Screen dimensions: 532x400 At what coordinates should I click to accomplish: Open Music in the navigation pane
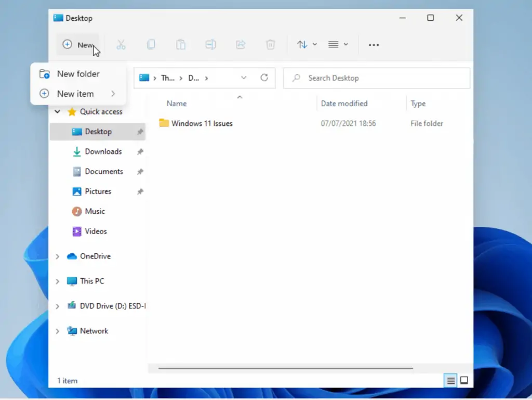click(95, 211)
